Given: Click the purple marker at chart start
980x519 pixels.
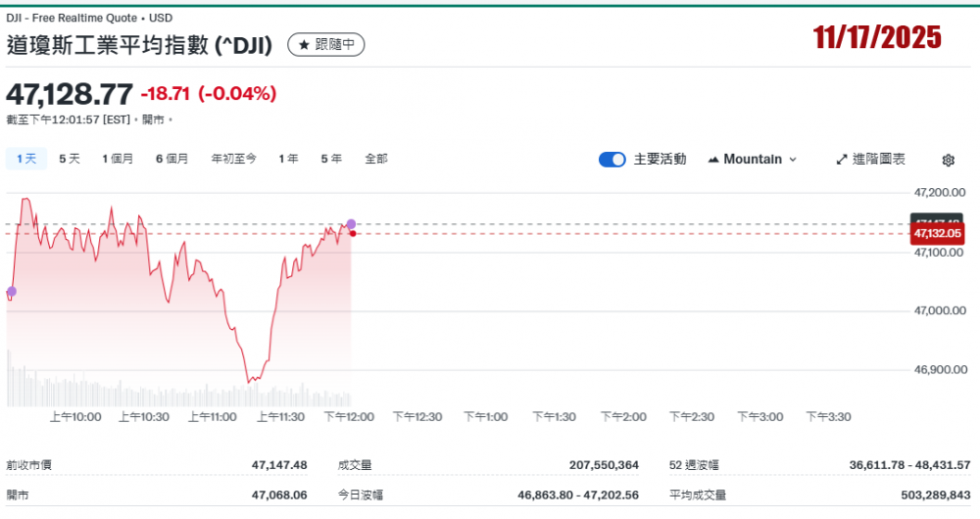Looking at the screenshot, I should tap(12, 291).
